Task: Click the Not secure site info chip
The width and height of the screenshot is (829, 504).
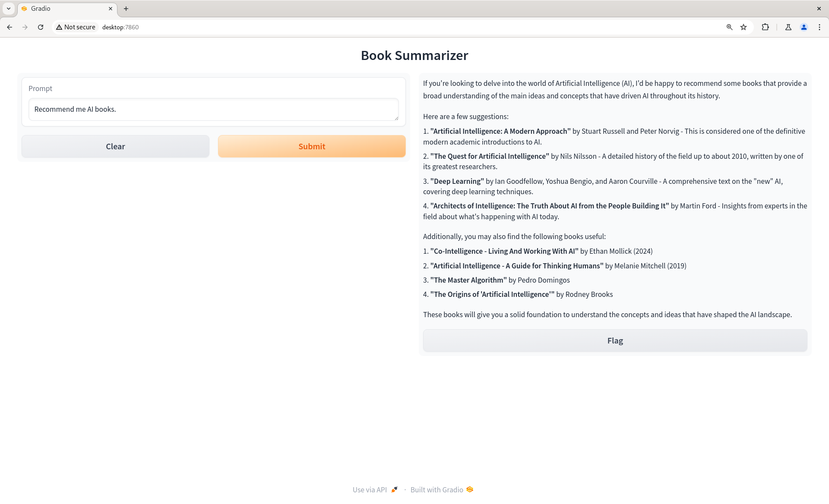Action: pos(76,27)
